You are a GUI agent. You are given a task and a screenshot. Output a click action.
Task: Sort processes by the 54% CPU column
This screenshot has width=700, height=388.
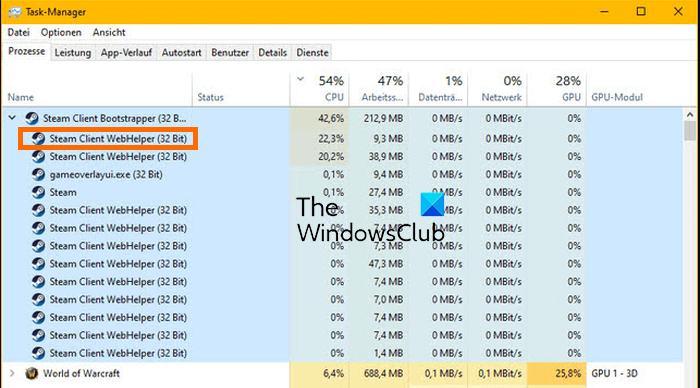point(320,89)
